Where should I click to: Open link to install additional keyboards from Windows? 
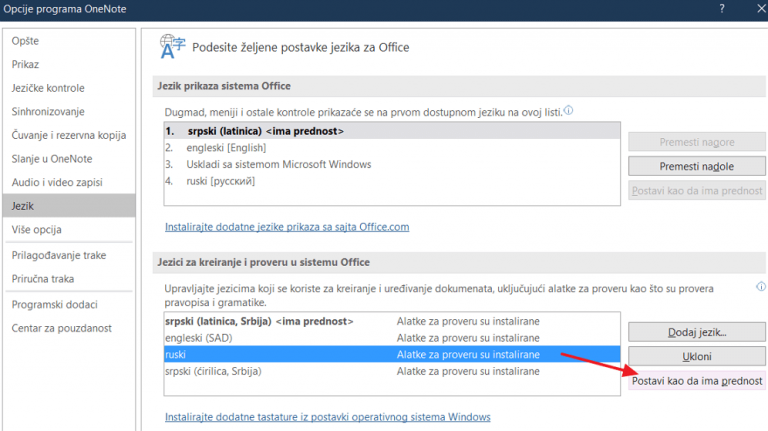click(328, 417)
